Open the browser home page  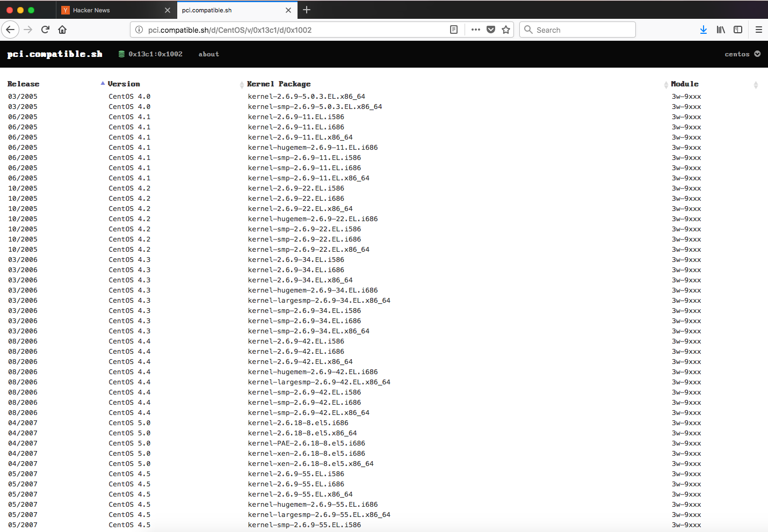point(62,30)
